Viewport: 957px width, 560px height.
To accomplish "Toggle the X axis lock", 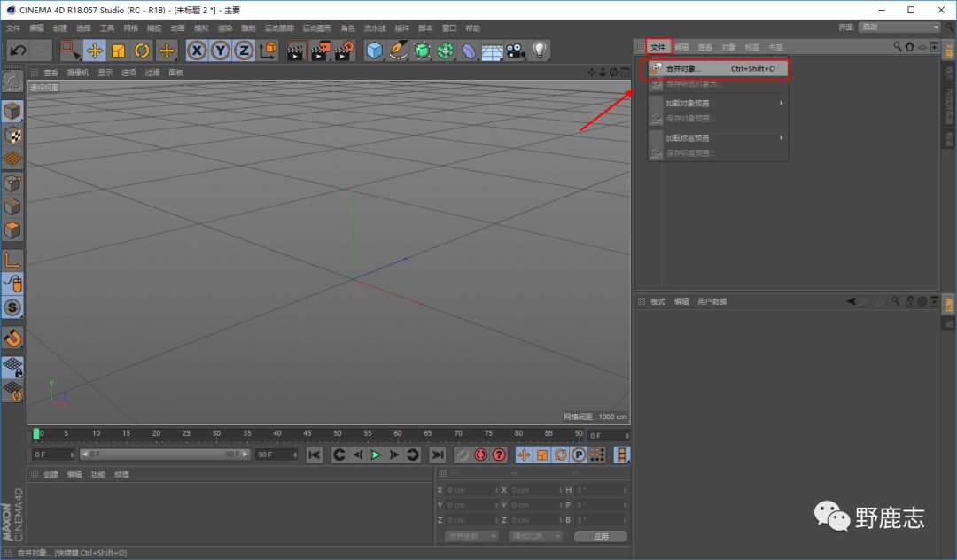I will pos(197,50).
